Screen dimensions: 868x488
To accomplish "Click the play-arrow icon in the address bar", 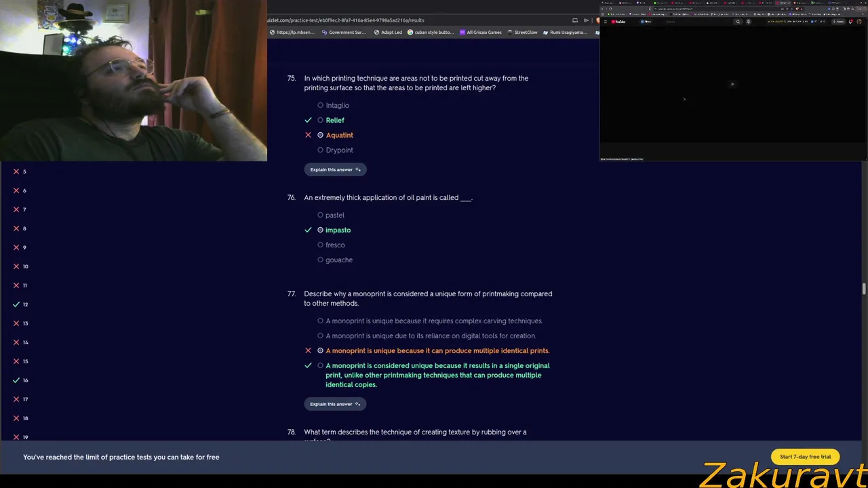I will click(x=586, y=20).
